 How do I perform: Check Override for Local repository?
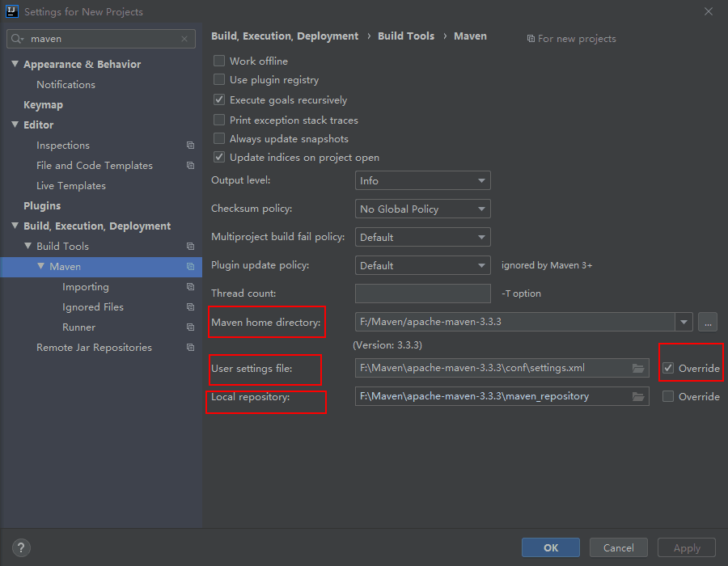[668, 397]
